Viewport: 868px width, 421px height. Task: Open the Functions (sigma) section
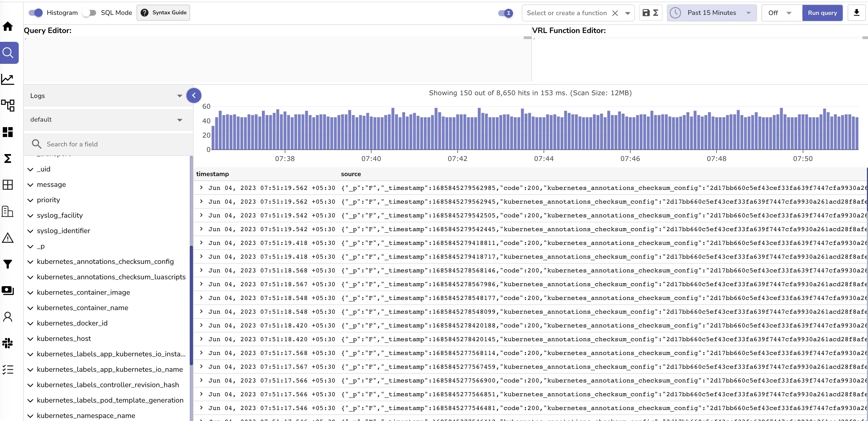(7, 158)
